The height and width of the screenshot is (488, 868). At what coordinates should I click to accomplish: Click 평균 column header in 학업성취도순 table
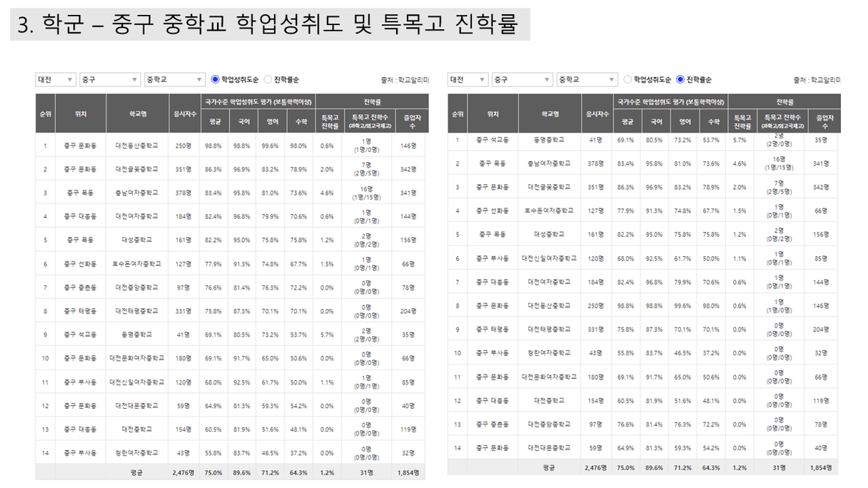[x=213, y=122]
